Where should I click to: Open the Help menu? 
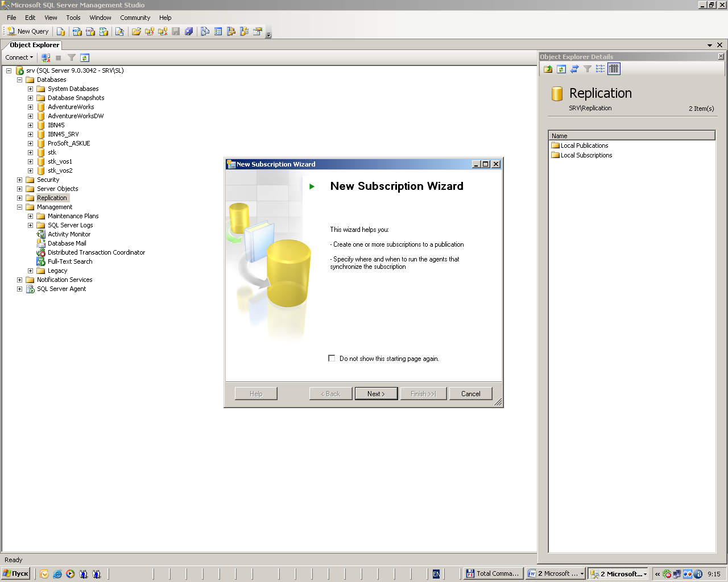coord(166,18)
